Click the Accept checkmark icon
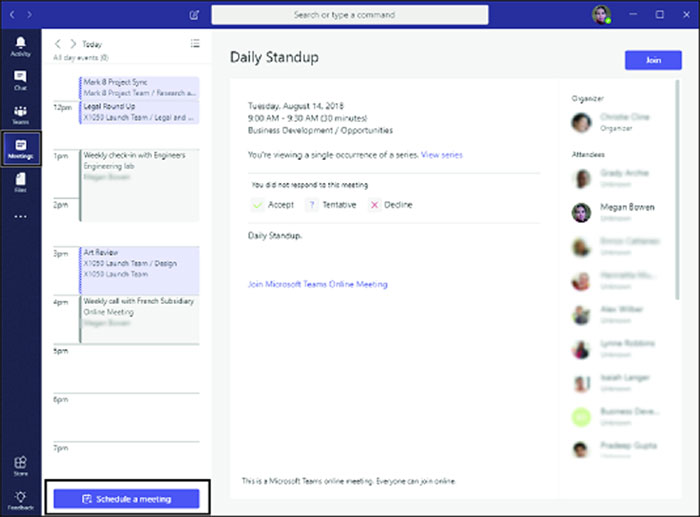700x517 pixels. (257, 205)
